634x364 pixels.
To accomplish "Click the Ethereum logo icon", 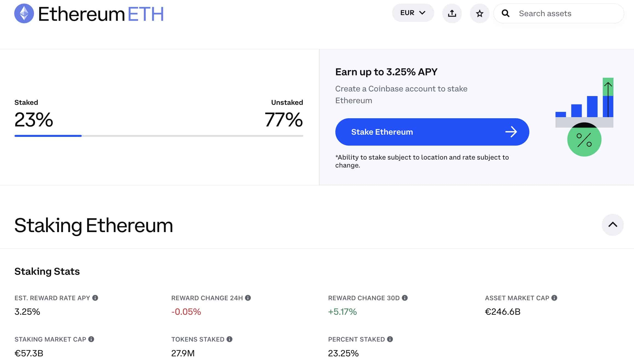I will click(x=24, y=13).
